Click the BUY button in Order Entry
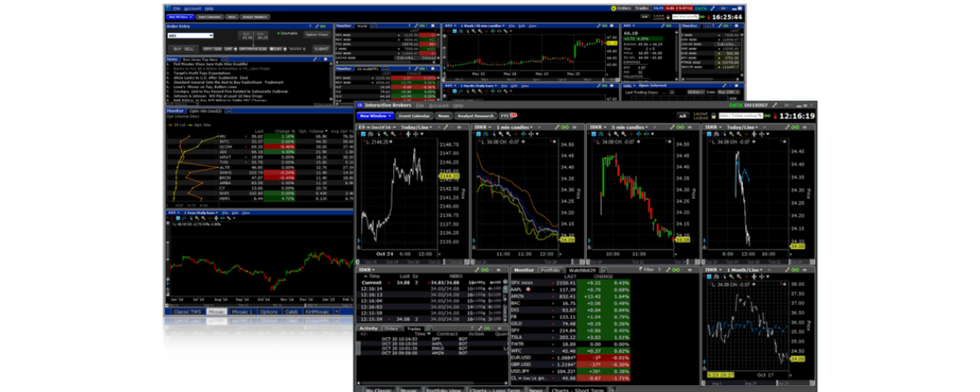This screenshot has height=392, width=980. pyautogui.click(x=178, y=49)
